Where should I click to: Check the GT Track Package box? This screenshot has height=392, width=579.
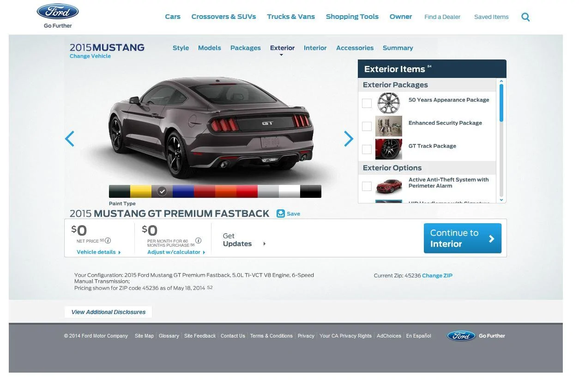[367, 149]
